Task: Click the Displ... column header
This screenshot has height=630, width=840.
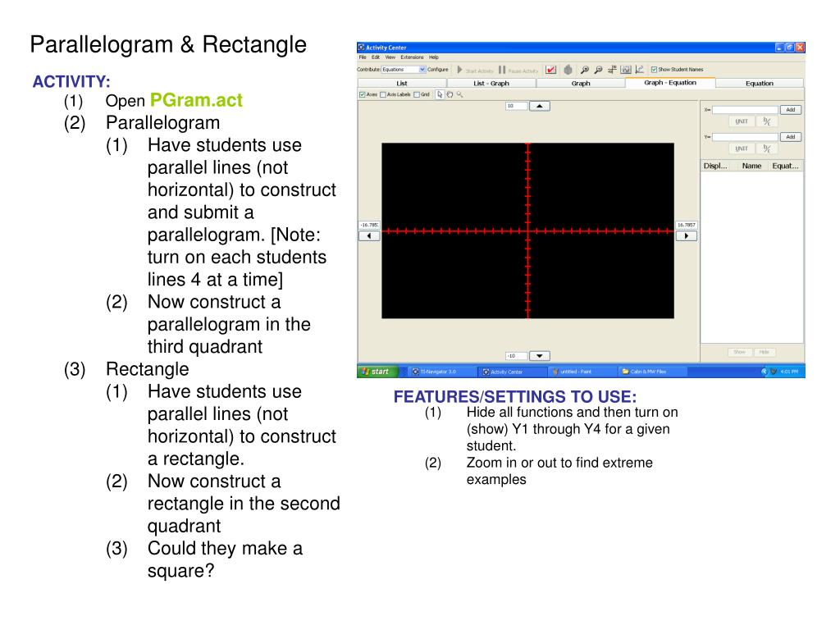Action: click(x=715, y=166)
